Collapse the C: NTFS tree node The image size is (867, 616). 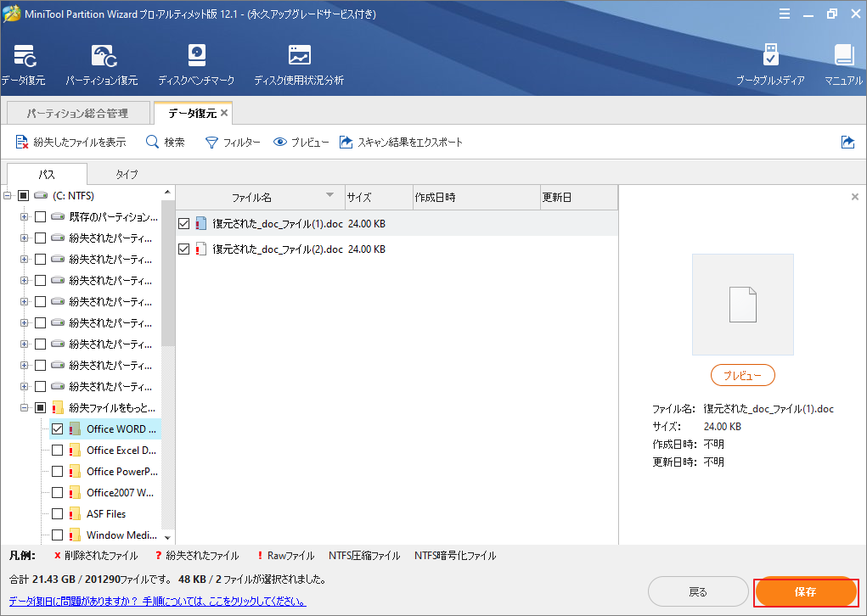point(7,195)
